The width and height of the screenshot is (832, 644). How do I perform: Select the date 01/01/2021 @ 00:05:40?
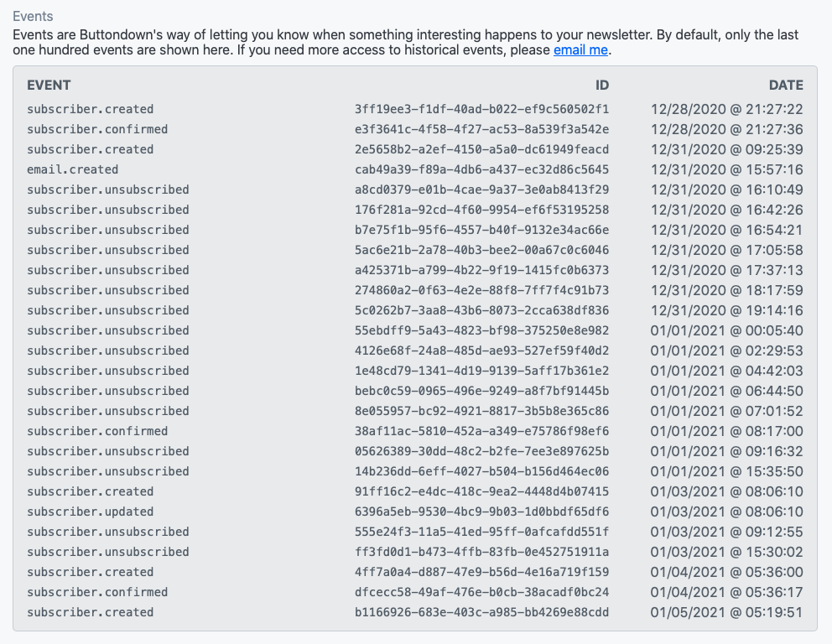[x=727, y=330]
